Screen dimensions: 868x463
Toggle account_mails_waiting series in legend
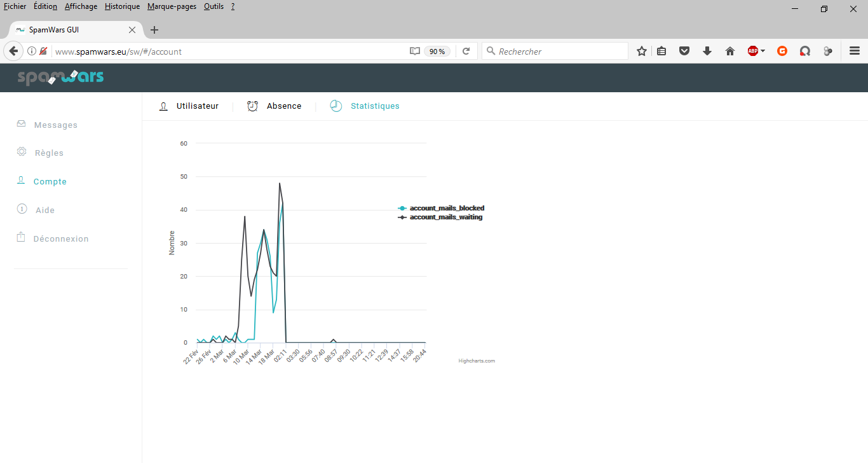pyautogui.click(x=440, y=217)
